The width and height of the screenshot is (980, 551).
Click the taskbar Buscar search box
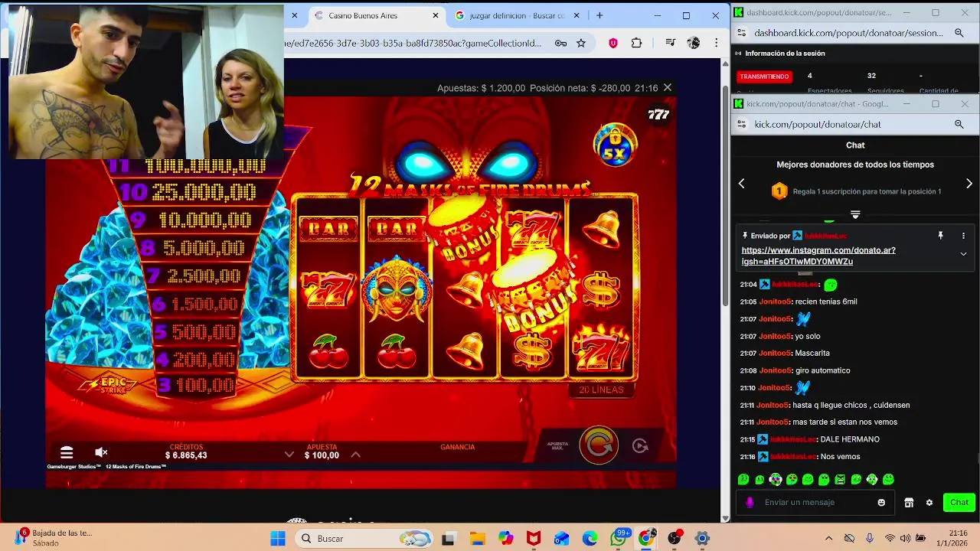(x=363, y=539)
